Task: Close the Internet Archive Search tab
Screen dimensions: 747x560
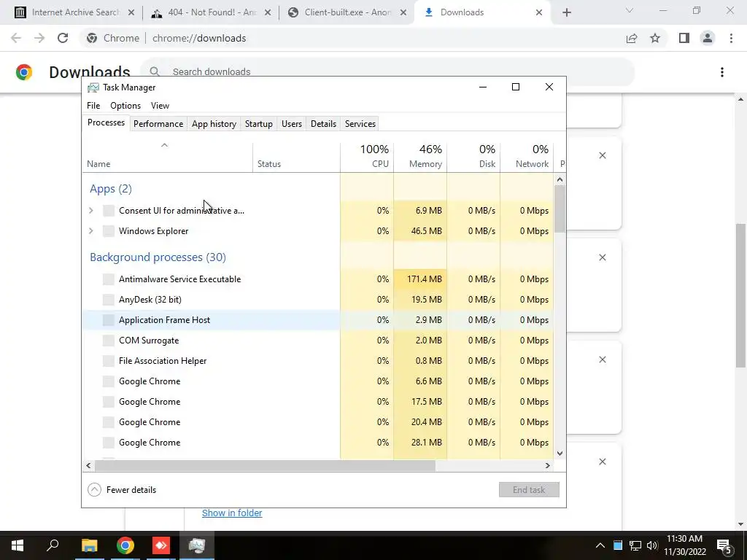Action: 132,12
